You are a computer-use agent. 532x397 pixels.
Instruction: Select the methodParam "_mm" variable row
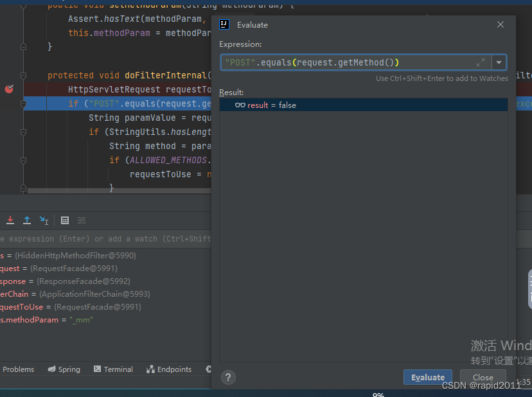105,320
